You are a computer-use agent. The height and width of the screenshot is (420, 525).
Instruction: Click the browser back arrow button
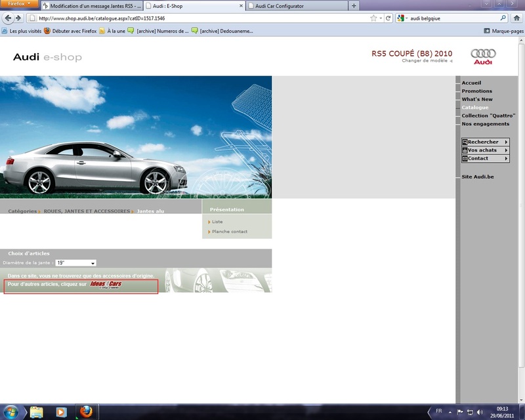9,18
